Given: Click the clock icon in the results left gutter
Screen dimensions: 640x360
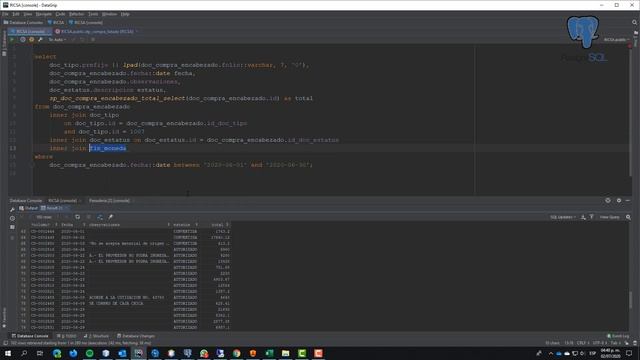Looking at the screenshot, I should click(12, 218).
